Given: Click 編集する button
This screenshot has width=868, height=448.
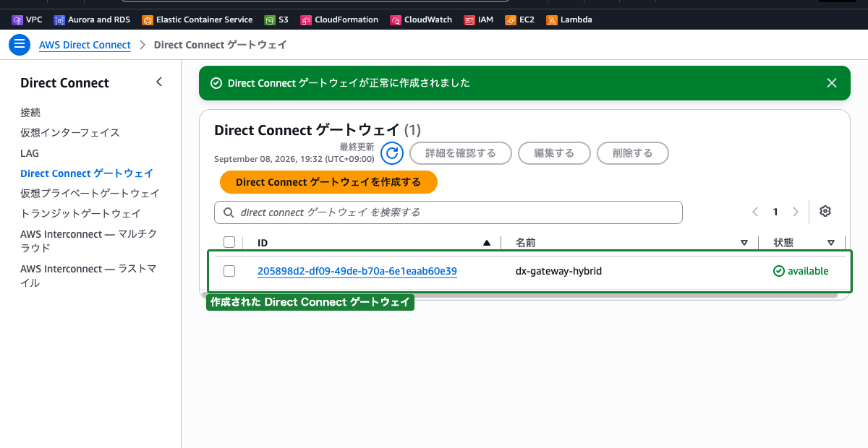Looking at the screenshot, I should [554, 153].
